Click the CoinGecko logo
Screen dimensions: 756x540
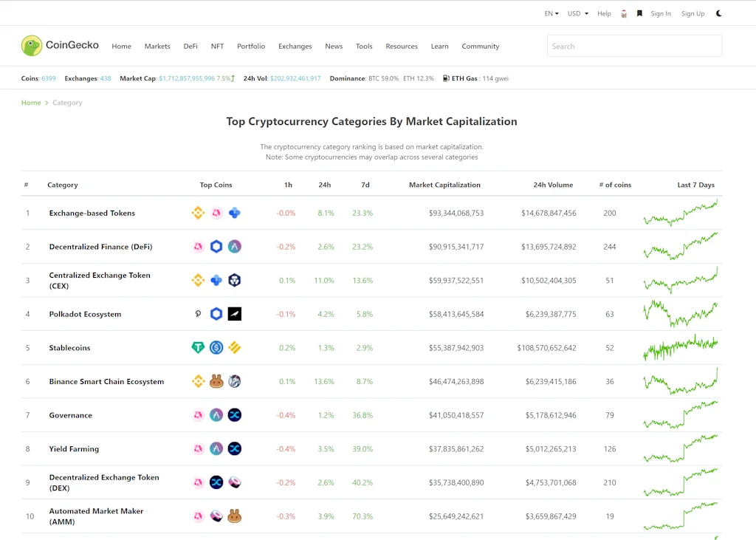click(x=59, y=45)
